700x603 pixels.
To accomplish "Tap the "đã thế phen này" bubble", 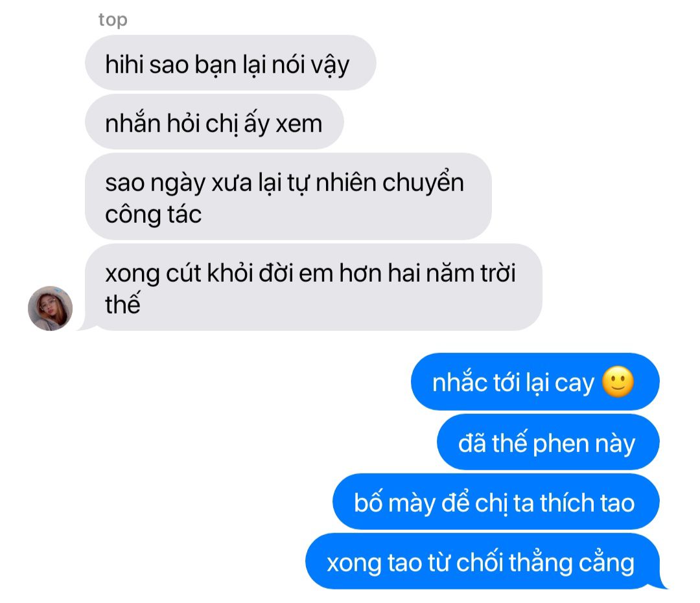I will click(548, 442).
